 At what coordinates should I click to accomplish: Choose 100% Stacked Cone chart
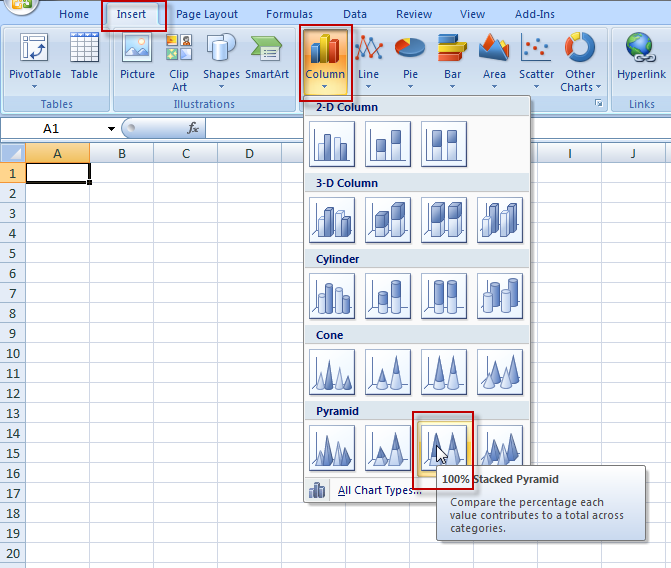(444, 372)
